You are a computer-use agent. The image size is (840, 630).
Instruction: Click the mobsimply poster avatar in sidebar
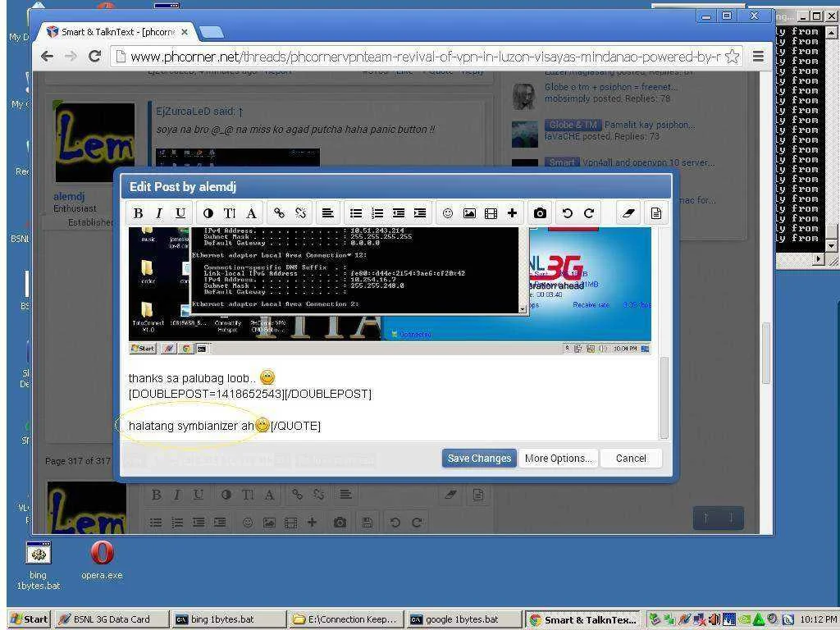[x=524, y=96]
